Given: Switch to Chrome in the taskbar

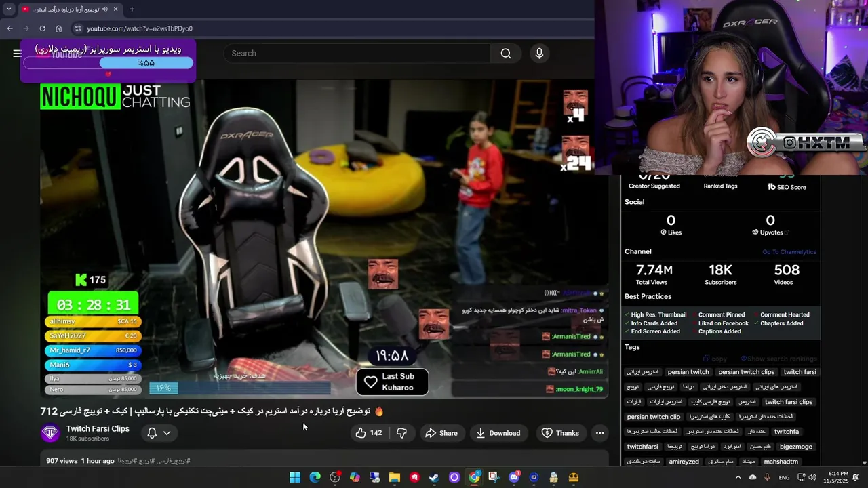Looking at the screenshot, I should (474, 477).
